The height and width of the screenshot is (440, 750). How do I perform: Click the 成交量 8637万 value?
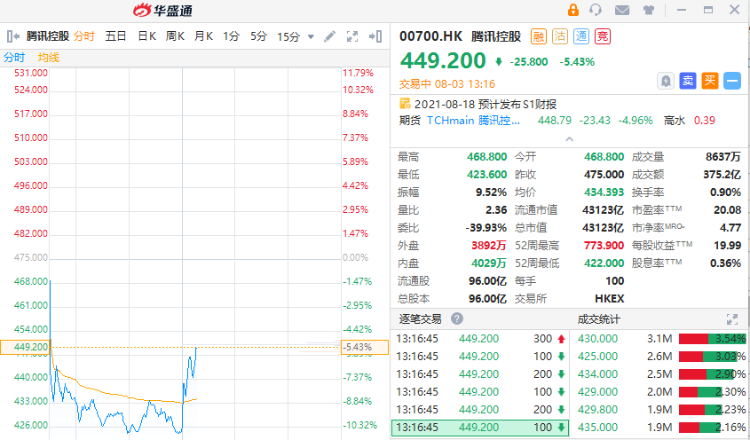pos(723,157)
